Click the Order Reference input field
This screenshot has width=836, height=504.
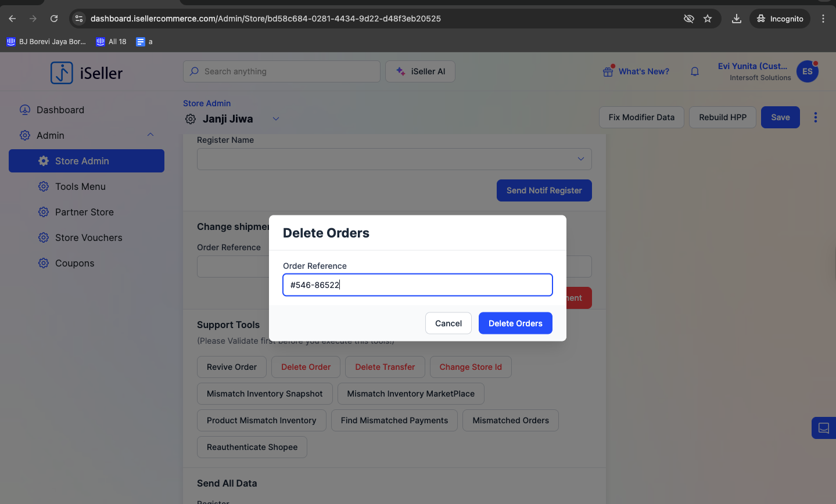(417, 285)
